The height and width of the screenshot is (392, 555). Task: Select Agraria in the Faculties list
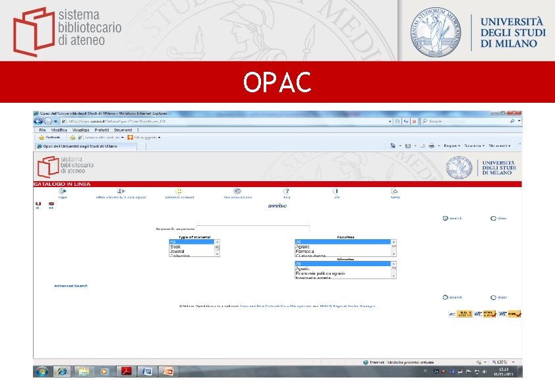[343, 246]
